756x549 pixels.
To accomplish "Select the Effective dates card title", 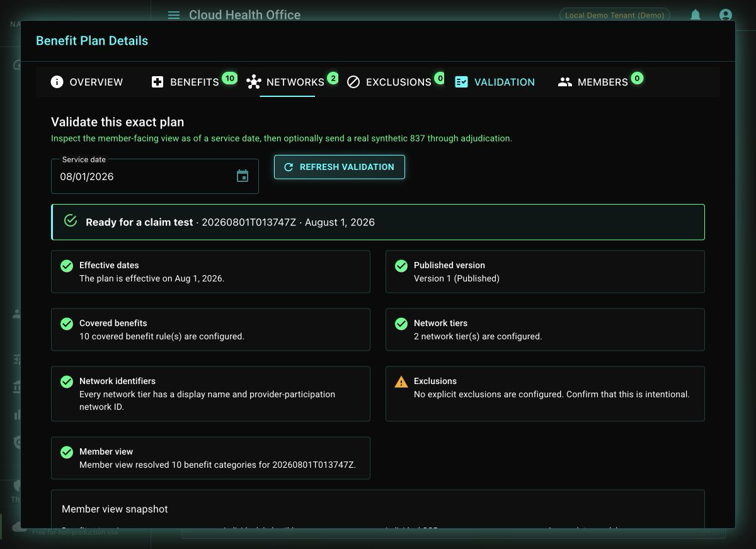I will pos(109,265).
